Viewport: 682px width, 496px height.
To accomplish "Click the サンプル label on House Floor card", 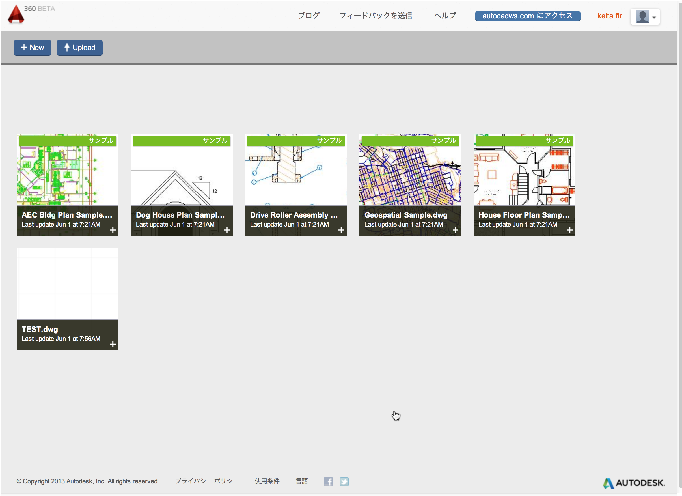I will tap(558, 141).
